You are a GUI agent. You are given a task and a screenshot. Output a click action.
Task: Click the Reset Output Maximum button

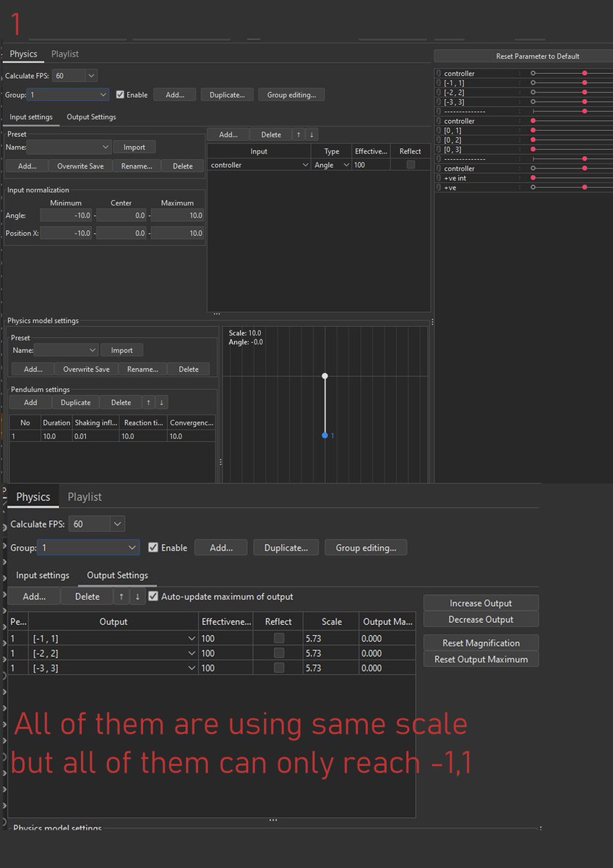tap(481, 659)
